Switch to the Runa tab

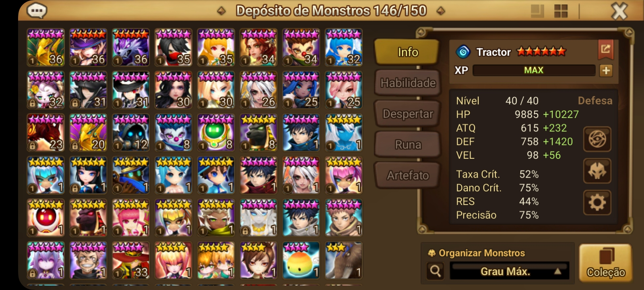407,145
